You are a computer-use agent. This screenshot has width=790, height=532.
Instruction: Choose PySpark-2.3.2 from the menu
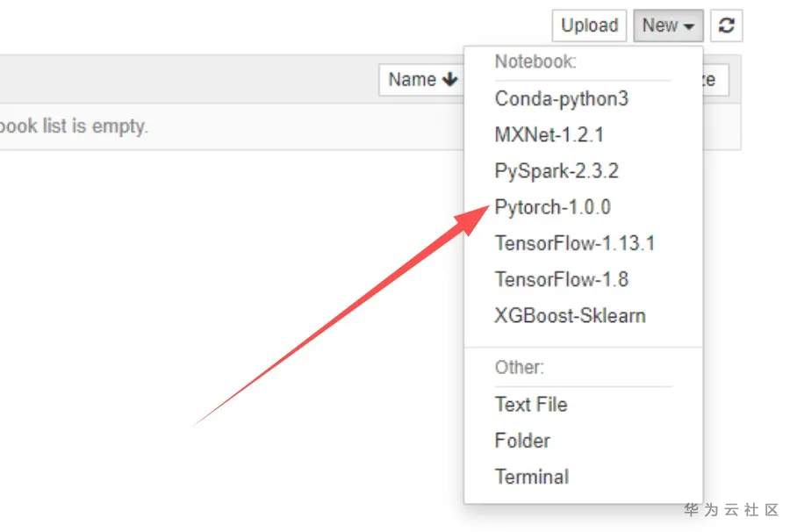tap(557, 171)
